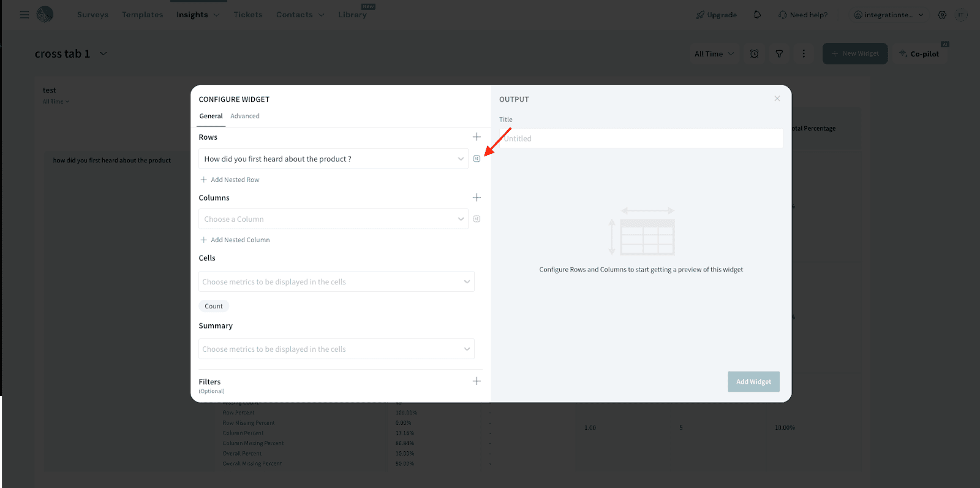The height and width of the screenshot is (488, 980).
Task: Select the General tab
Action: tap(211, 116)
